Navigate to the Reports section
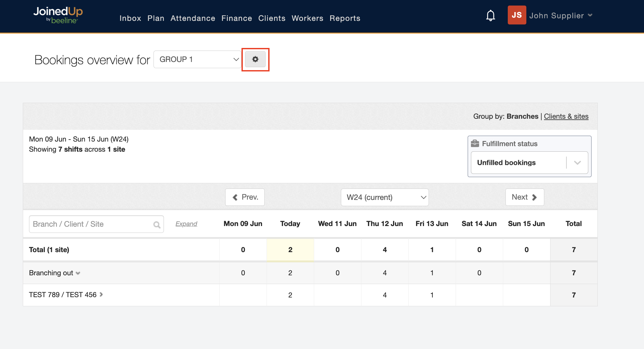The width and height of the screenshot is (644, 349). point(345,18)
